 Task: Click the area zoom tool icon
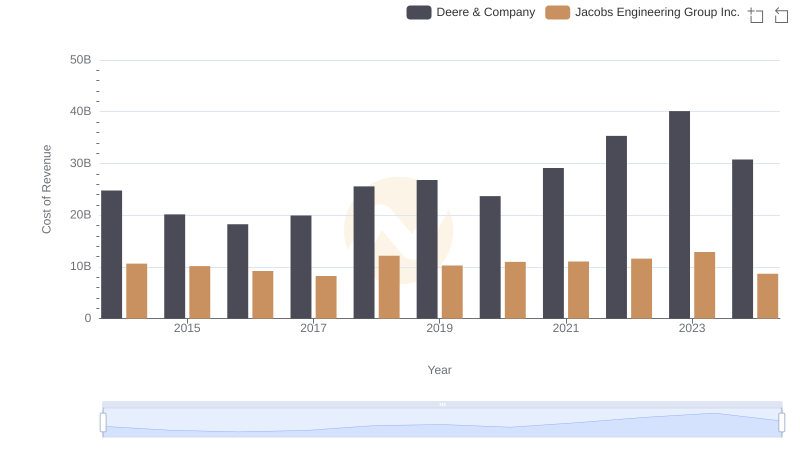(756, 15)
